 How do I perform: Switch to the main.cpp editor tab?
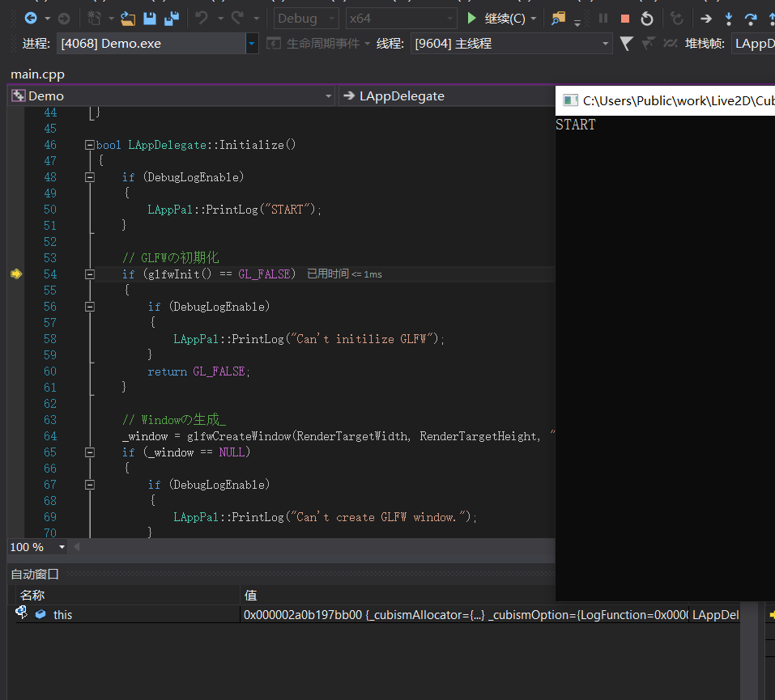(37, 74)
